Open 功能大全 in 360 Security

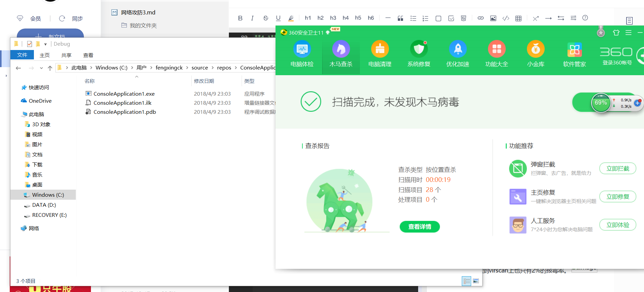tap(497, 54)
